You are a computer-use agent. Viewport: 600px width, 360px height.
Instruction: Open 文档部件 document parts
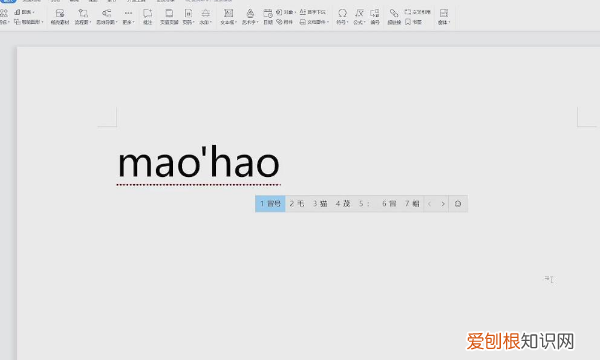pos(314,22)
